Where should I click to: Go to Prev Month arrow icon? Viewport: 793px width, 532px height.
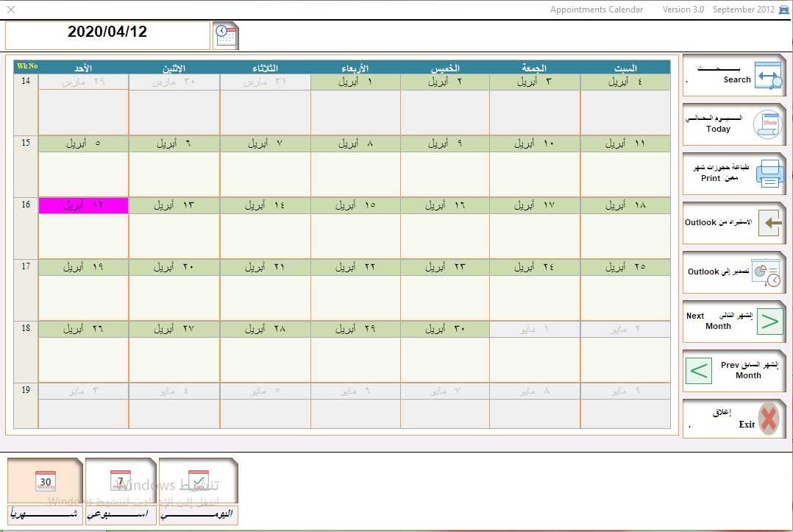click(x=699, y=371)
